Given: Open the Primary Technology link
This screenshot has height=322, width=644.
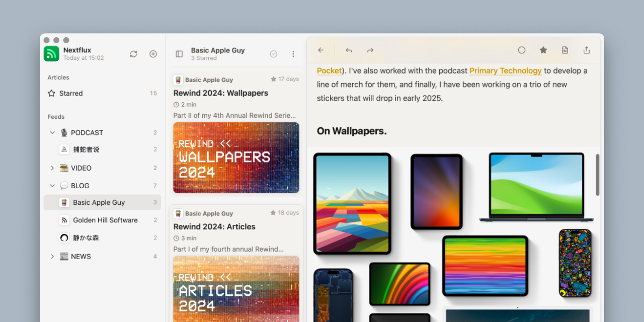Looking at the screenshot, I should click(506, 71).
